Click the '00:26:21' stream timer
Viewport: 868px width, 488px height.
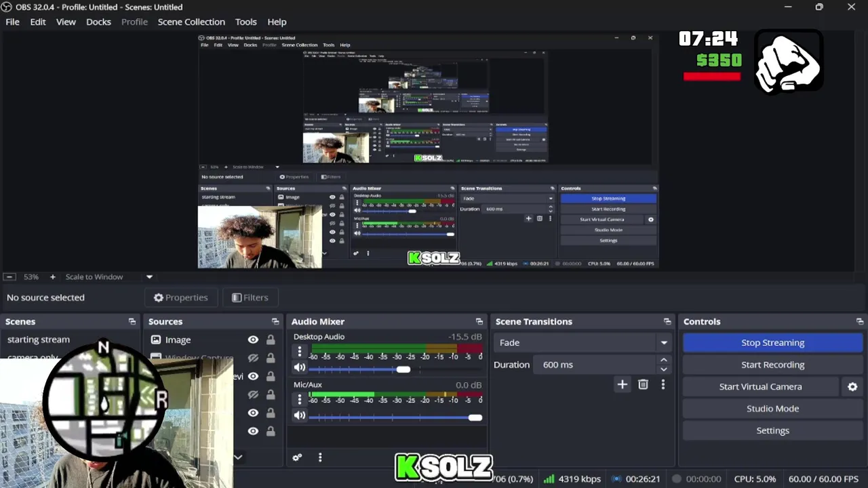coord(643,479)
